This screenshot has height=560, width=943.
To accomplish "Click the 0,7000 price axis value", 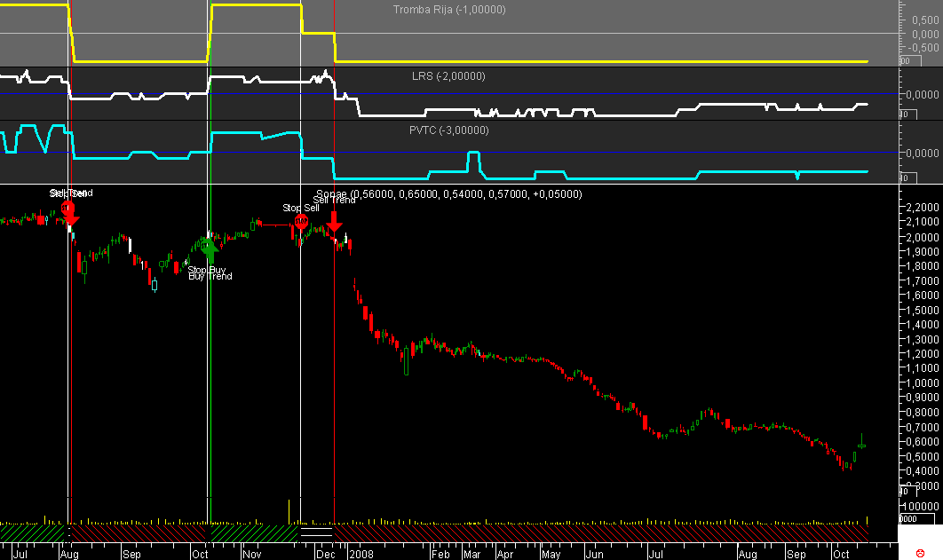I will tap(923, 427).
